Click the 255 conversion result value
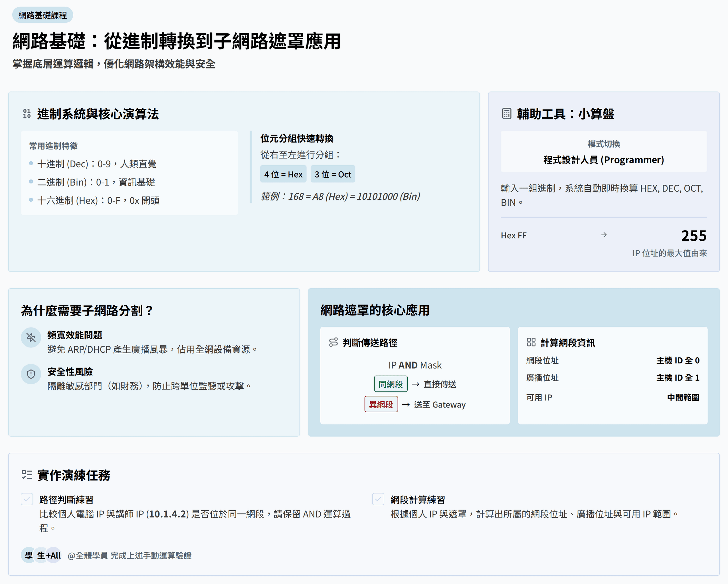The width and height of the screenshot is (728, 584). (x=693, y=236)
